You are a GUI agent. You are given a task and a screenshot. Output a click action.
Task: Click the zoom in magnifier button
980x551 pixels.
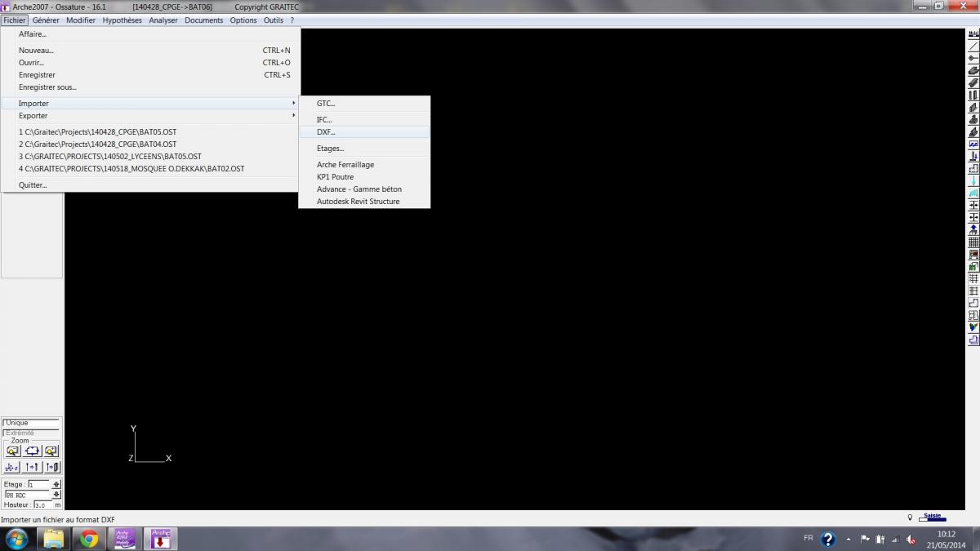pos(51,451)
